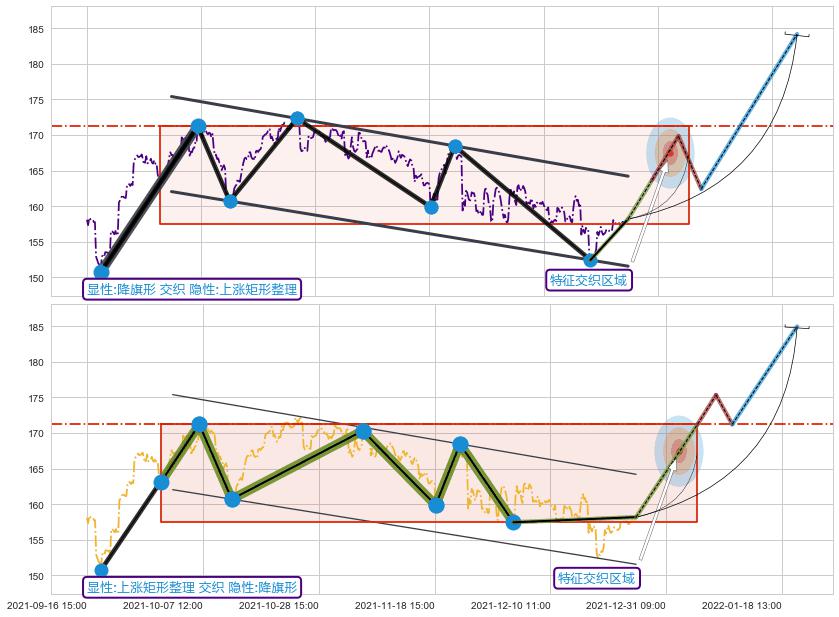The image size is (839, 617).
Task: Click the red target ellipse in the top chart
Action: click(669, 153)
